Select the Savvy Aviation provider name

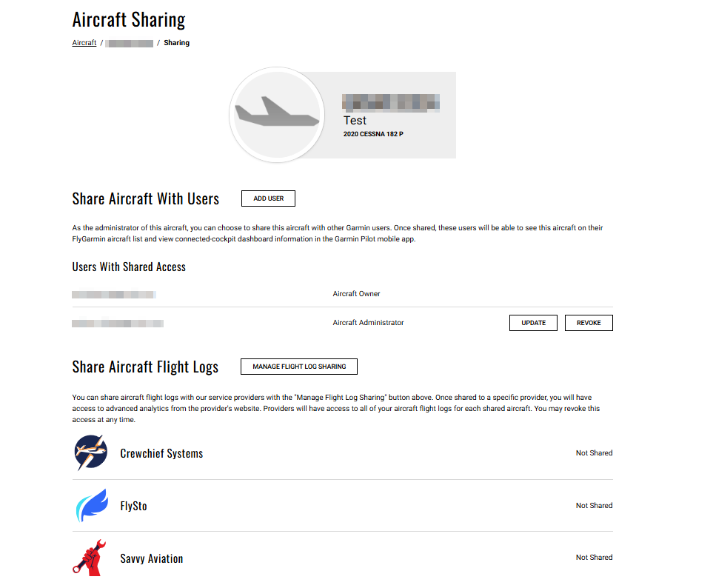coord(152,558)
